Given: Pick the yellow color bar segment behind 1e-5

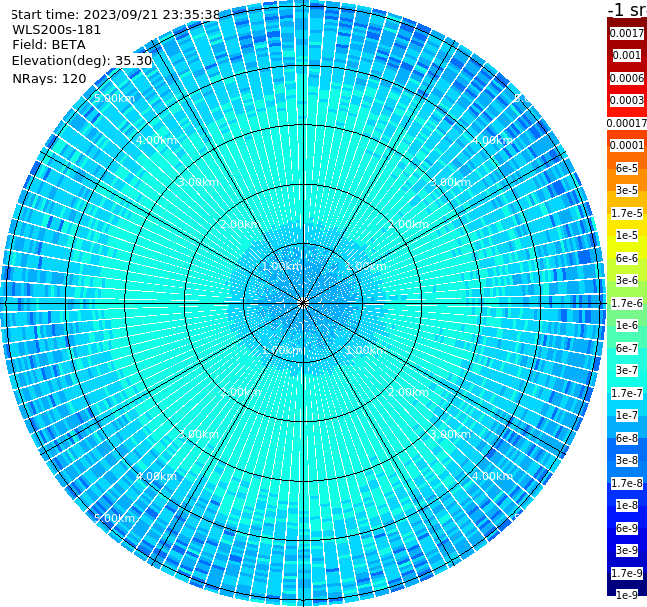Looking at the screenshot, I should point(627,235).
